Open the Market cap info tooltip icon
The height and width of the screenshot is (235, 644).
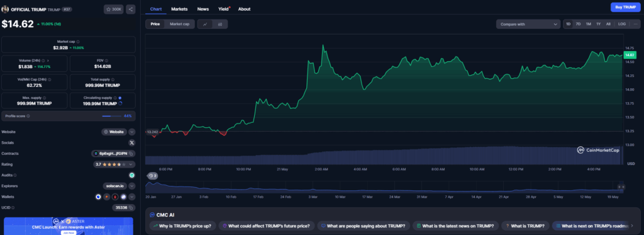point(78,42)
